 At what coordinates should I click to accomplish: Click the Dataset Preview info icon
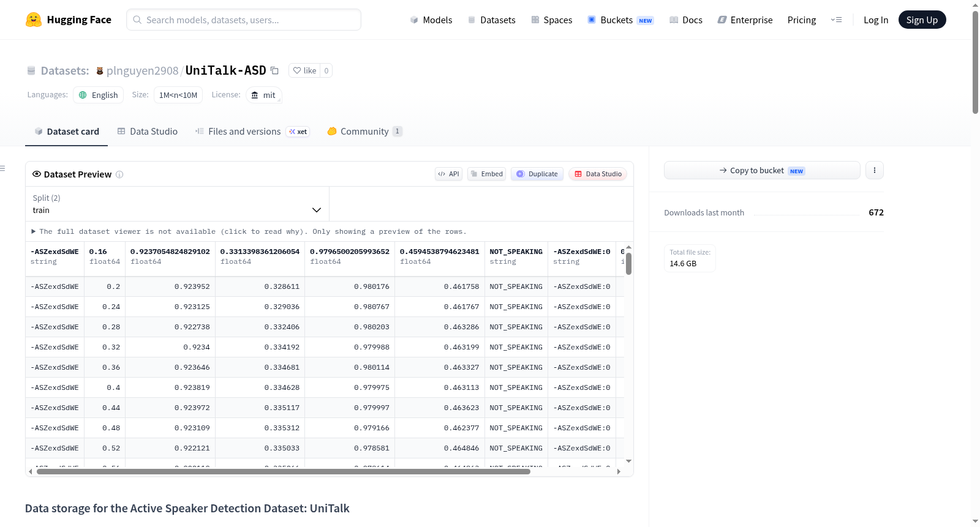coord(119,174)
